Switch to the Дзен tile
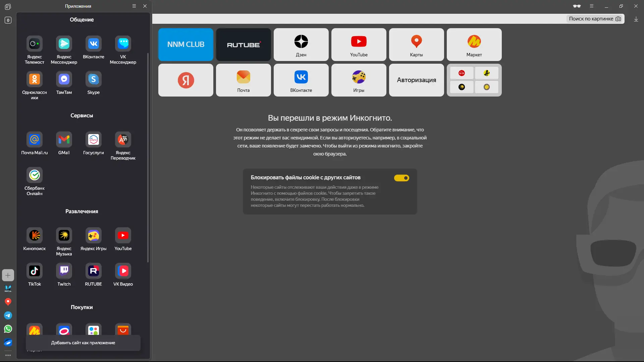 pyautogui.click(x=301, y=44)
